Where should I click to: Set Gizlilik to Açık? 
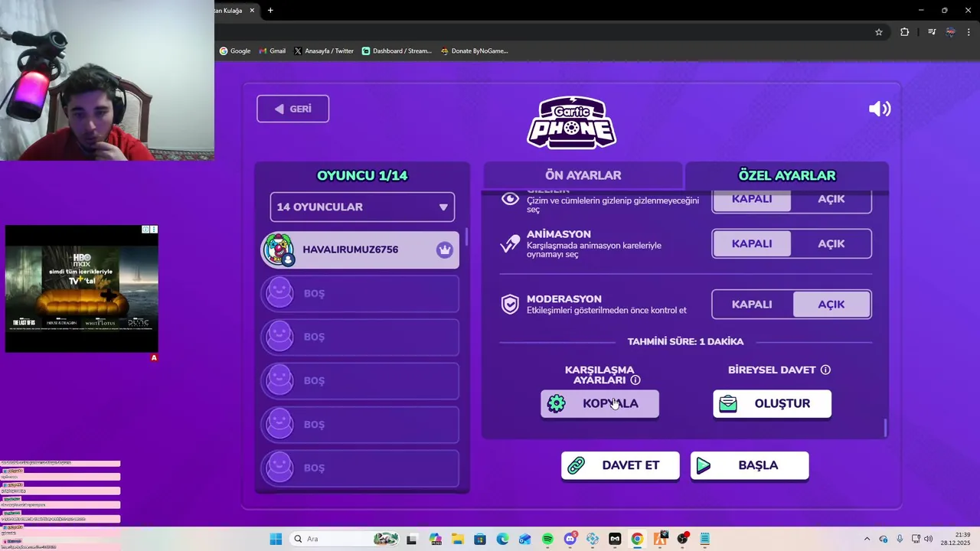click(831, 199)
